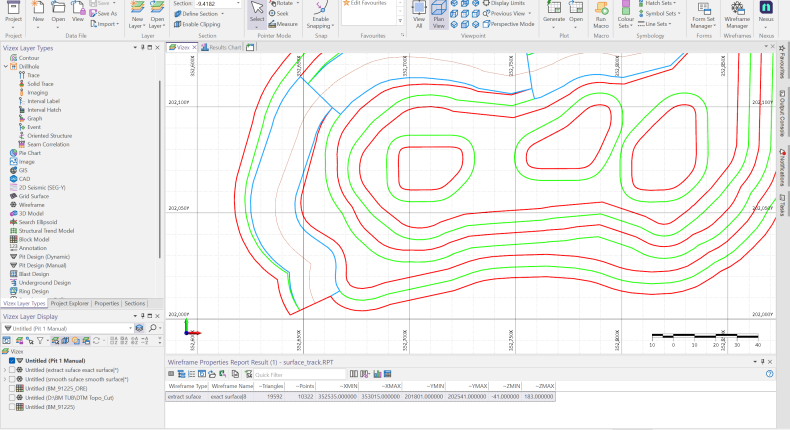This screenshot has height=430, width=790.
Task: Click the search icon in Vizex Layer Display
Action: point(153,328)
